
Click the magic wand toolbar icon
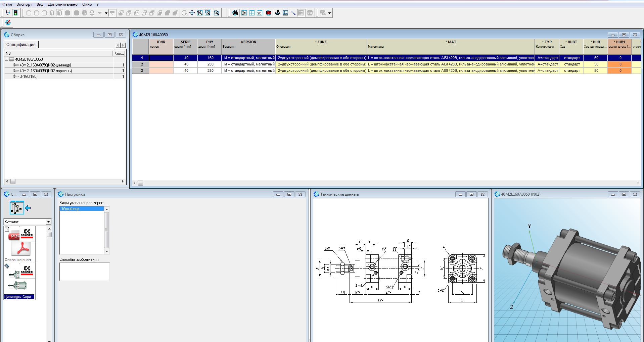pos(293,13)
